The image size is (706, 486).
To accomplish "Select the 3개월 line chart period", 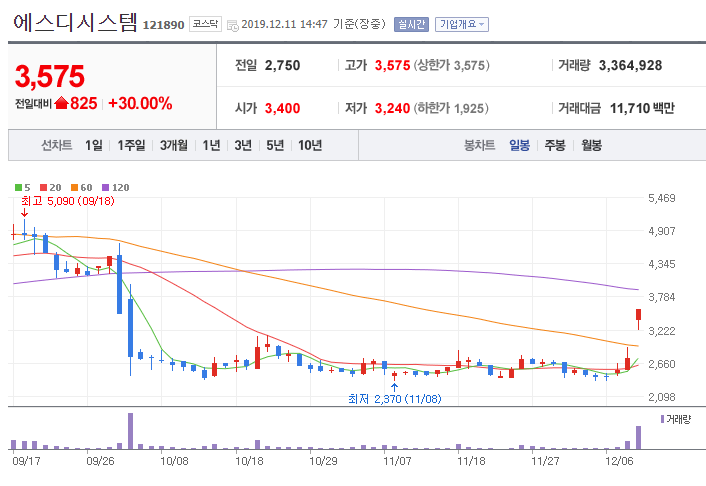I will click(174, 145).
